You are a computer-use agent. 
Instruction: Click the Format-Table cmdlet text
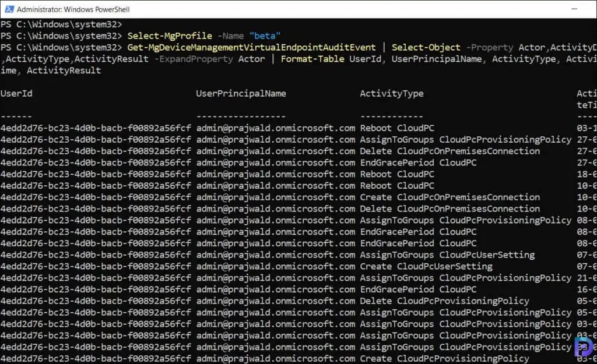click(x=312, y=59)
